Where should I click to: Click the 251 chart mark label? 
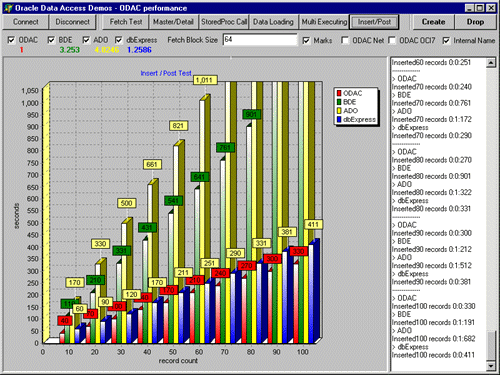click(x=209, y=263)
